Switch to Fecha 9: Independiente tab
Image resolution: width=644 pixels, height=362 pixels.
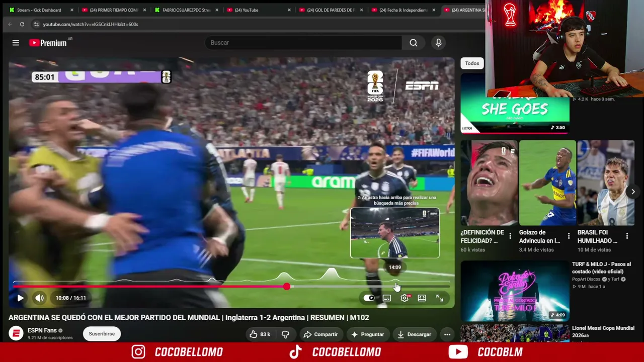404,10
